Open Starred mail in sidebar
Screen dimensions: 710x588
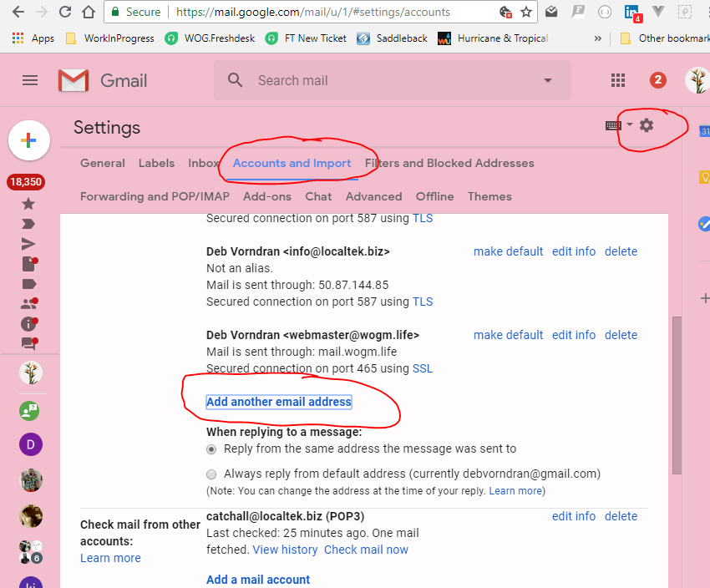point(28,204)
